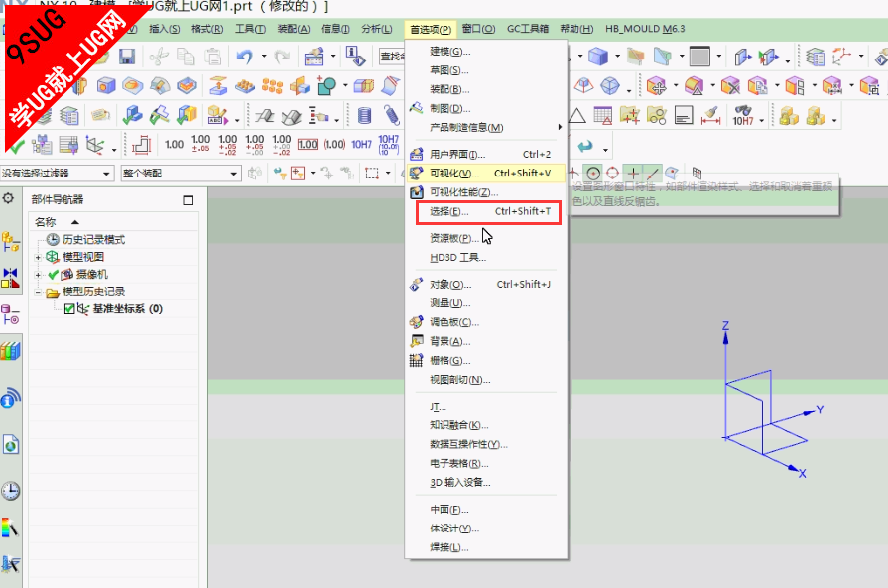Click the blue return arrow icon
The width and height of the screenshot is (888, 588).
585,146
